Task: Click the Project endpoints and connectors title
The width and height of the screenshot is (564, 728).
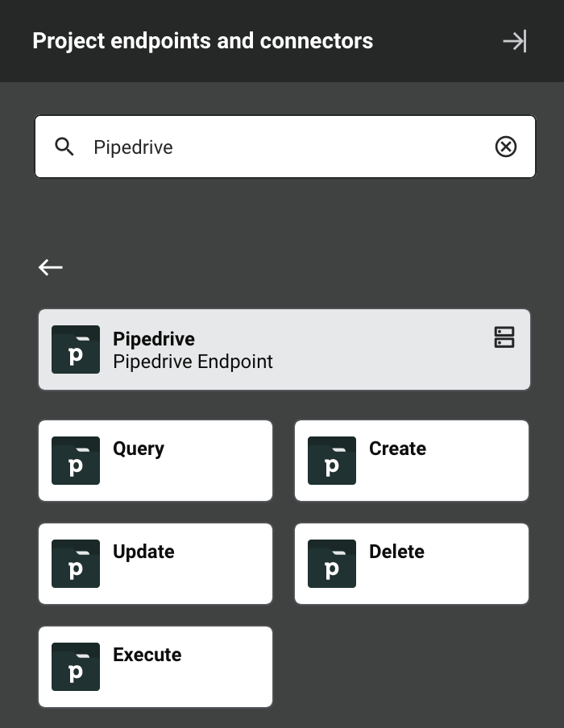Action: 201,40
